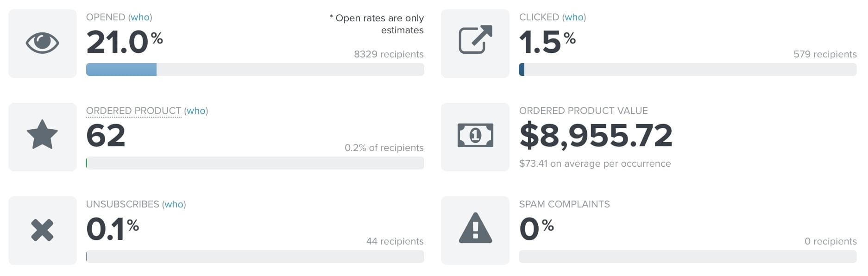Image resolution: width=868 pixels, height=276 pixels.
Task: Click the Spam Complaints progress bar
Action: (687, 257)
